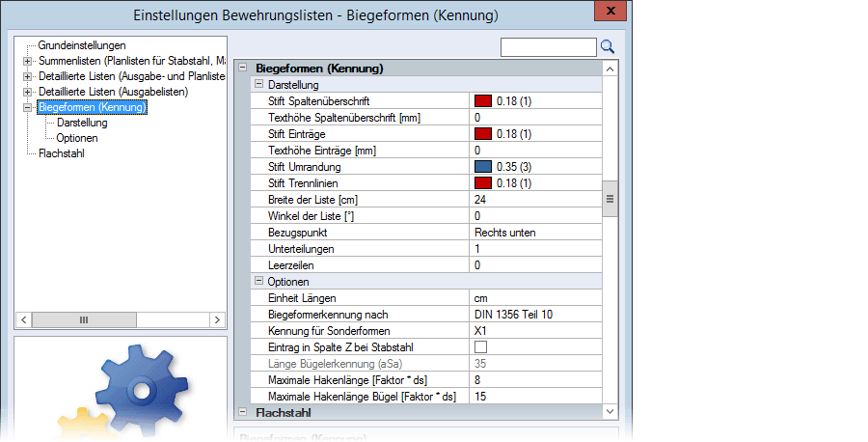
Task: Select Kennung für Sonderformen row label
Action: 329,331
